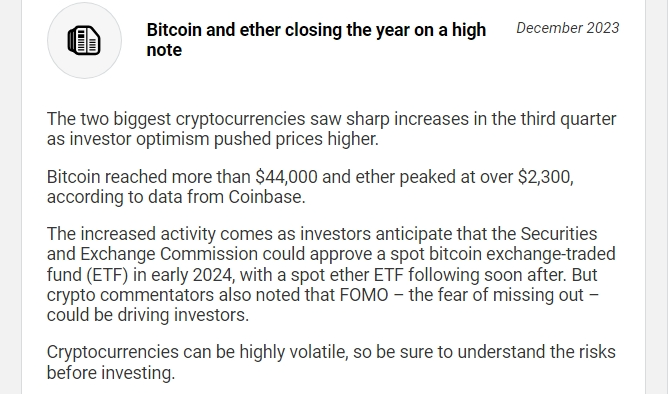Click the 'investor optimism' phrase
Screen dimensions: 668x394
pyautogui.click(x=139, y=139)
